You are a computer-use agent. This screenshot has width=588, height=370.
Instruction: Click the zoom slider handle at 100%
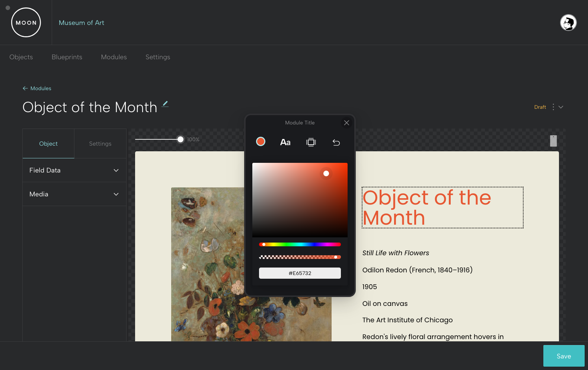pos(180,139)
